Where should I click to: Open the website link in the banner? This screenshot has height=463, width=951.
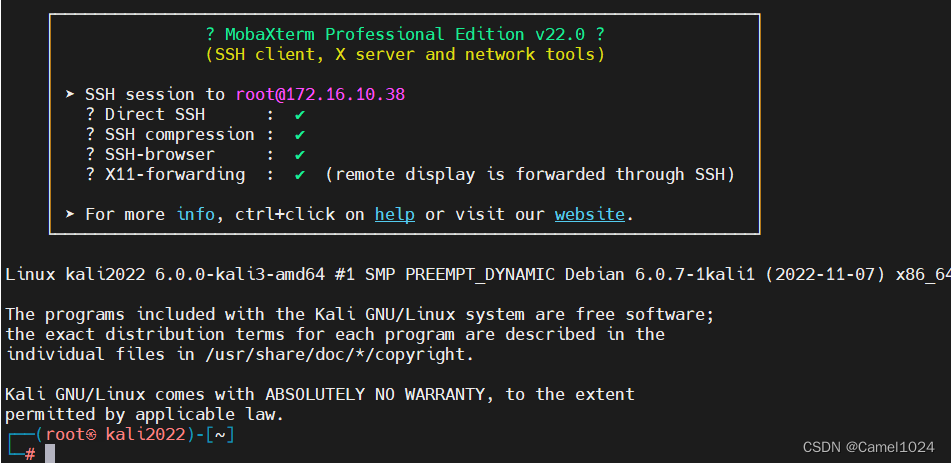(590, 214)
